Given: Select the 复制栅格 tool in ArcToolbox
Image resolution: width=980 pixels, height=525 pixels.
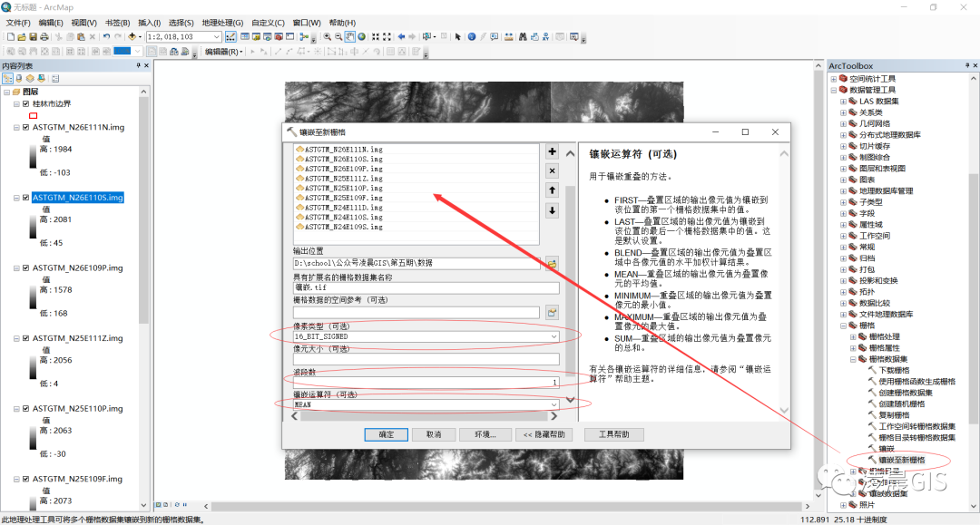Looking at the screenshot, I should pyautogui.click(x=894, y=415).
